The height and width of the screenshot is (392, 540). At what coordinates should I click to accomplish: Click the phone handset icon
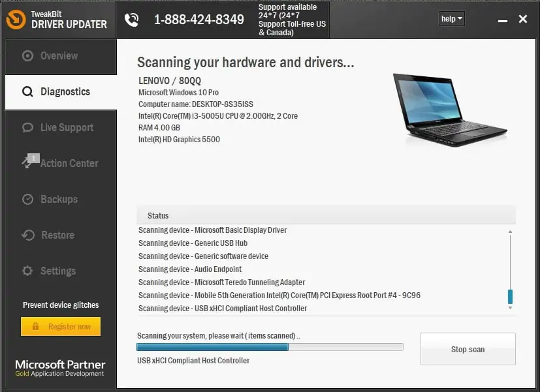pos(131,20)
